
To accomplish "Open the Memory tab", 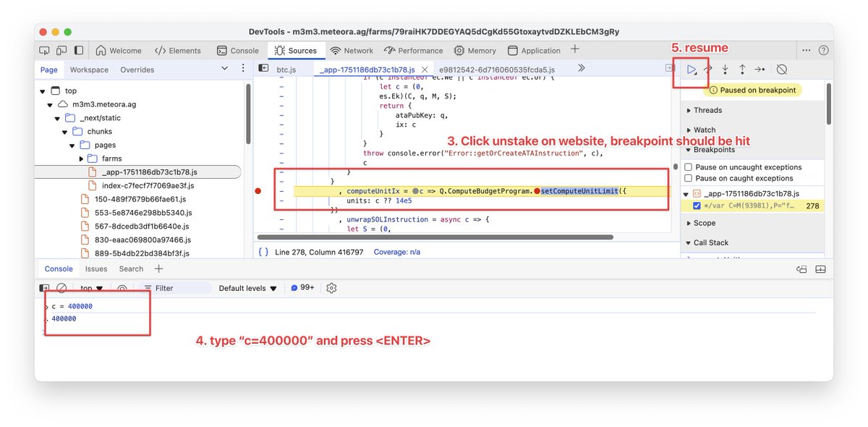I will point(475,51).
